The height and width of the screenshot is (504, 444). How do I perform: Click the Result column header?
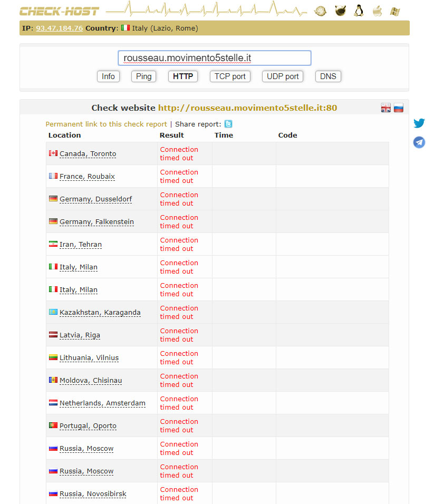click(172, 135)
